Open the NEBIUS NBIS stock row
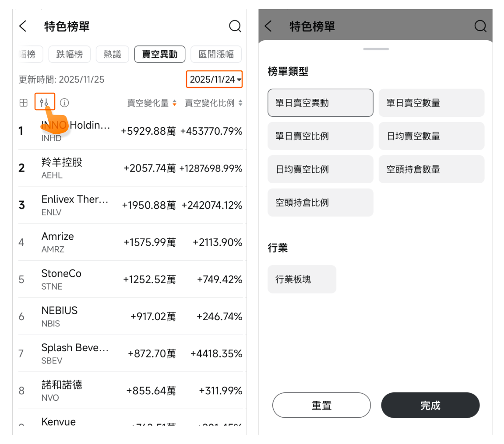This screenshot has width=504, height=444. [x=130, y=316]
